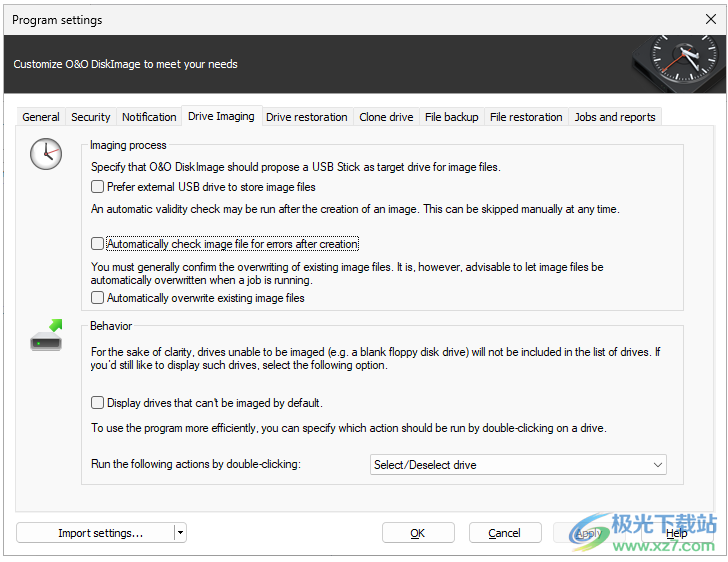The image size is (728, 562).
Task: Click the 'Program settings' window title
Action: click(x=57, y=20)
